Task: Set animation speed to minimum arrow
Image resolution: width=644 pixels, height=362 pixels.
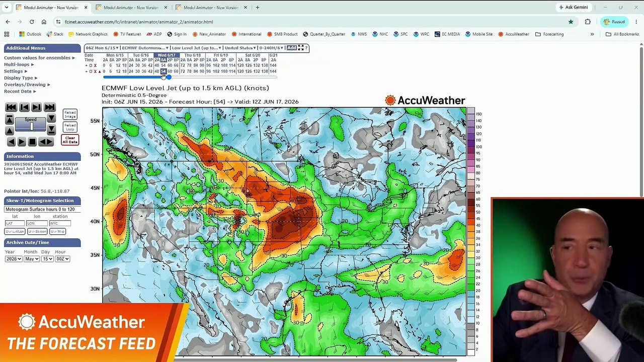Action: 51,130
